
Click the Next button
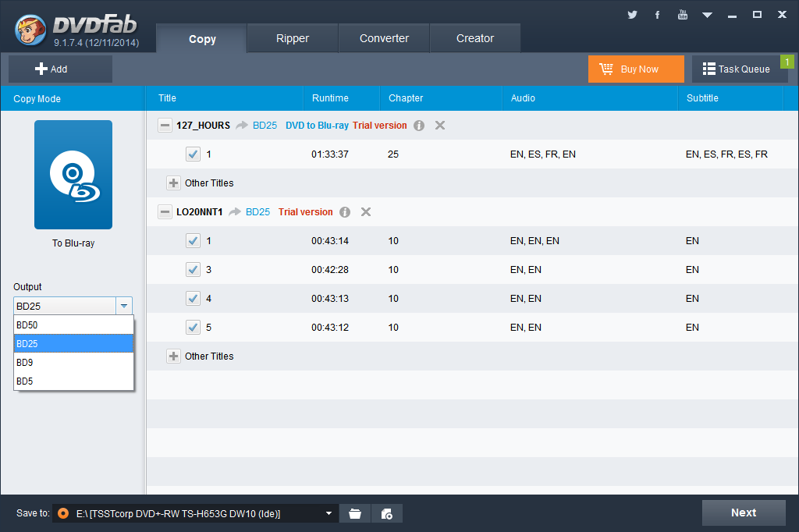click(744, 512)
